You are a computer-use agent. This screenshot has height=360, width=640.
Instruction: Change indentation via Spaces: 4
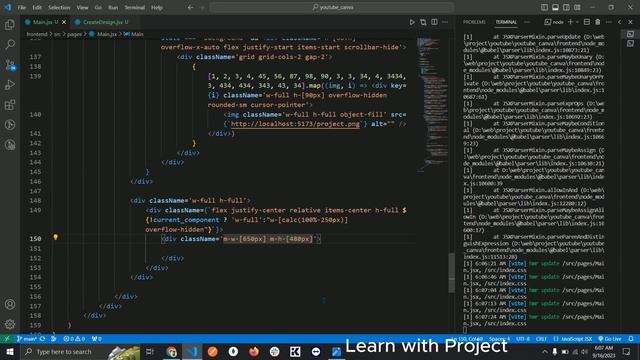pos(499,339)
